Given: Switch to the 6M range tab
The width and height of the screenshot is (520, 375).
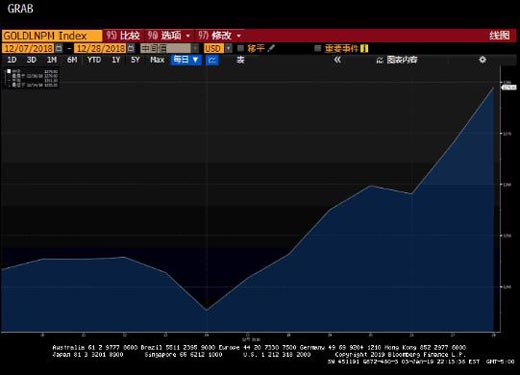Looking at the screenshot, I should click(x=72, y=60).
